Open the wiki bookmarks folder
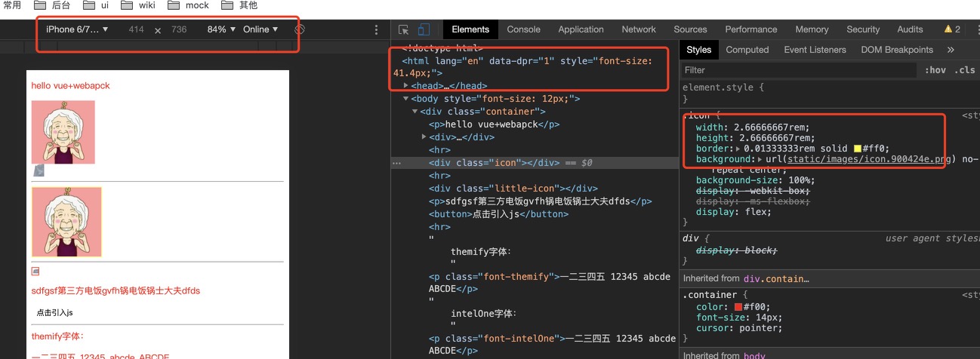980x359 pixels. 138,5
